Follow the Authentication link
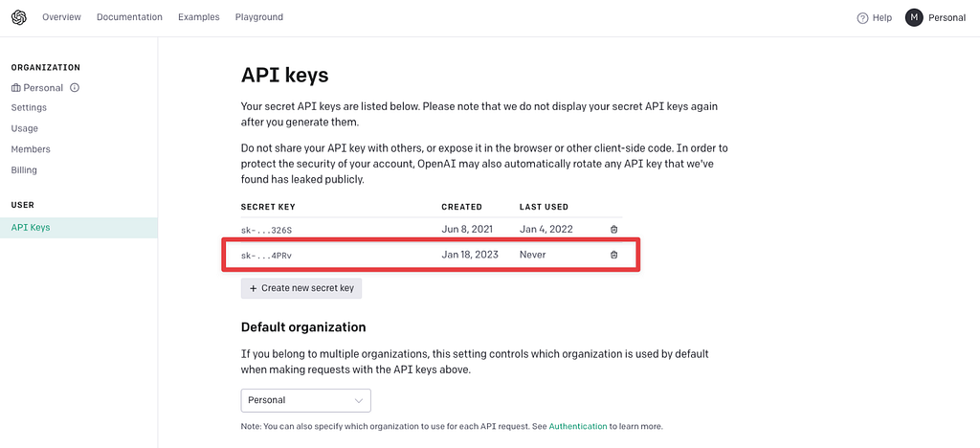This screenshot has height=448, width=980. [x=577, y=427]
